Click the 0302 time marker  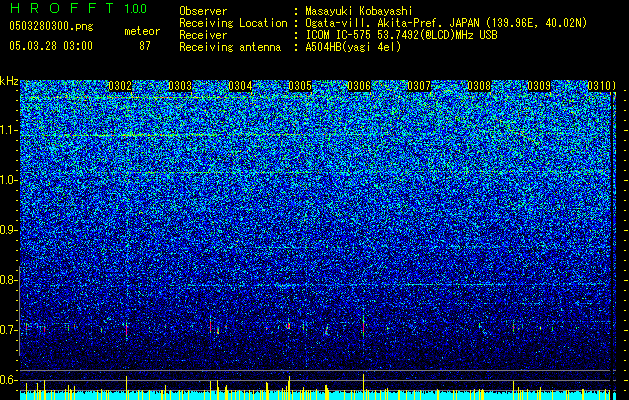click(x=120, y=86)
